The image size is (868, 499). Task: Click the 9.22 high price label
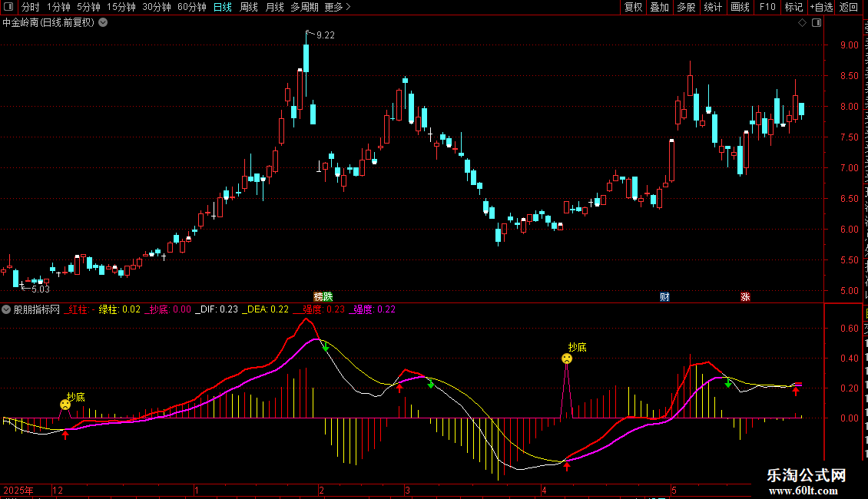pyautogui.click(x=326, y=35)
